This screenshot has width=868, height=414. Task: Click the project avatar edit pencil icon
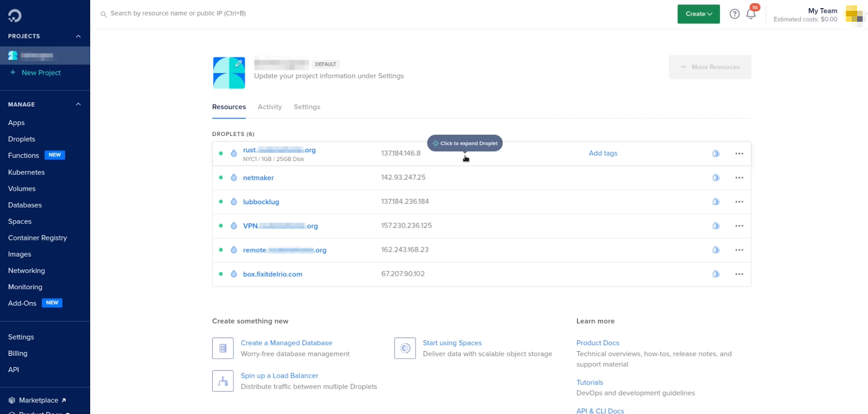(238, 63)
